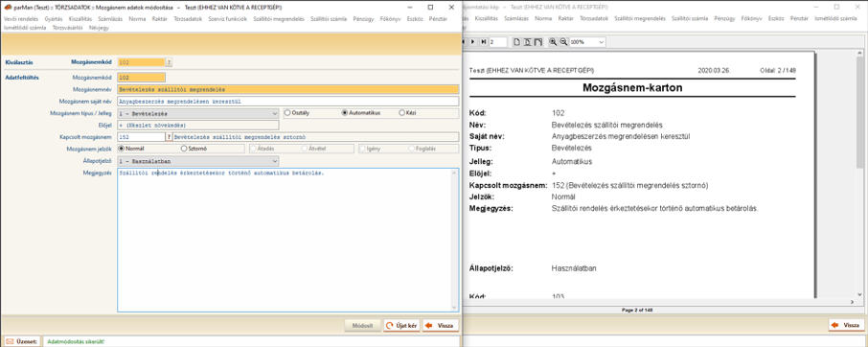Click the 'Page 2 of 148' status text
This screenshot has height=347, width=868.
(637, 311)
